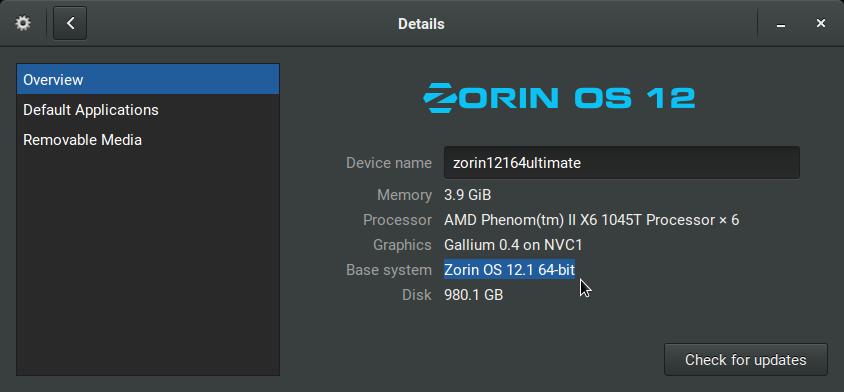Click the highlighted Base system value
Viewport: 844px width, 392px height.
click(509, 270)
